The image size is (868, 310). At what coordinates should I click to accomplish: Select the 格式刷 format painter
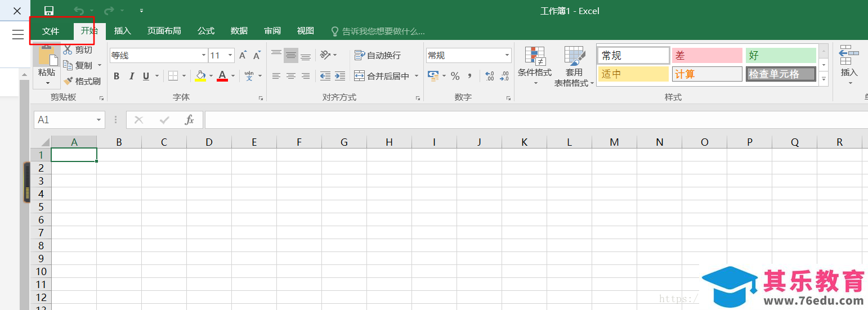tap(82, 81)
